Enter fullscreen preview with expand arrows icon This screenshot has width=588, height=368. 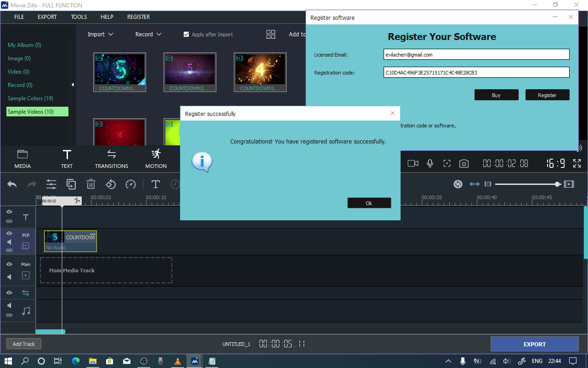(x=577, y=163)
